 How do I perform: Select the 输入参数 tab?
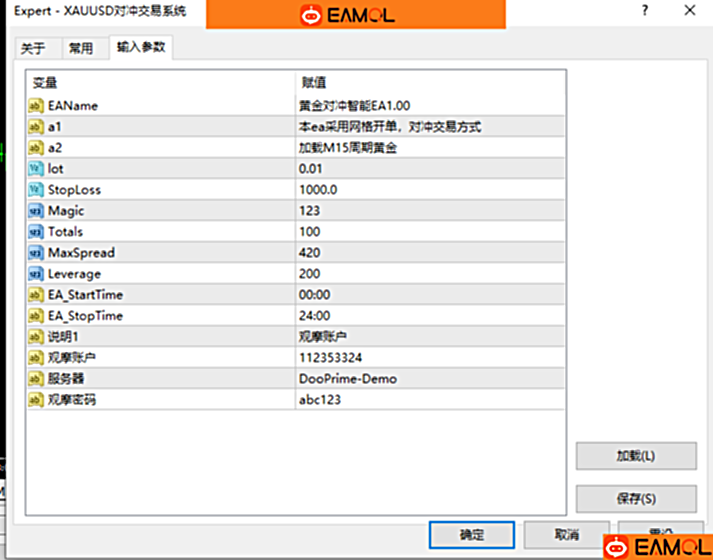(141, 47)
